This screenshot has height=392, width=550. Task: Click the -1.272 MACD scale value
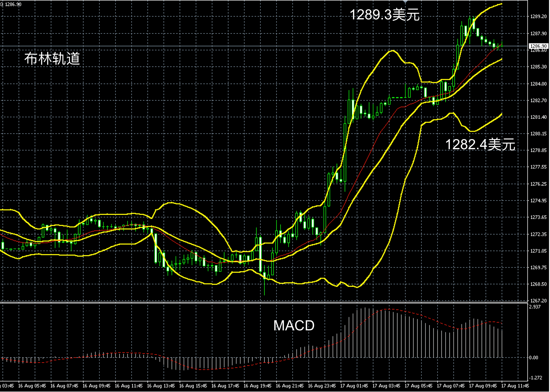(535, 378)
